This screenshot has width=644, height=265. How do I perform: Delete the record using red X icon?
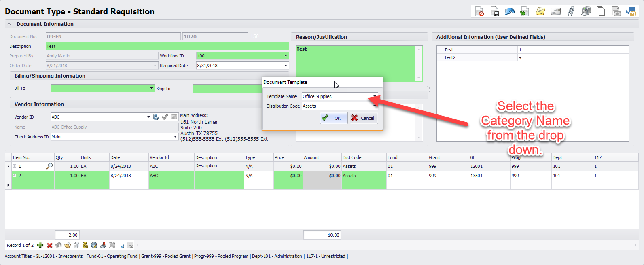(49, 245)
